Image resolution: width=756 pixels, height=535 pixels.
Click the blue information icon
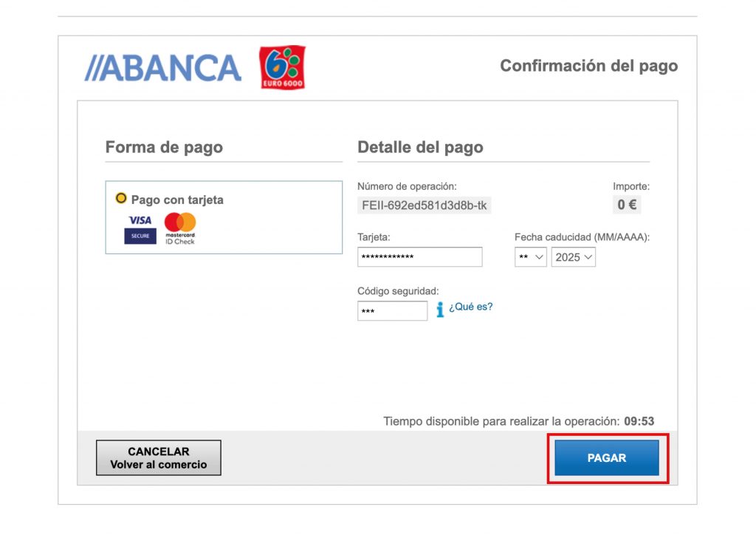pyautogui.click(x=440, y=310)
